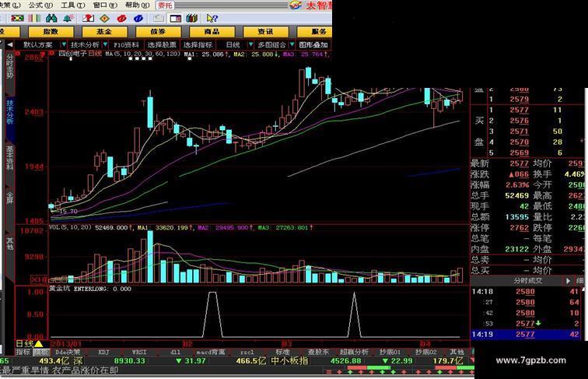Click the alarm bell alert icon
Screen dimensions: 588x379
(x=68, y=18)
